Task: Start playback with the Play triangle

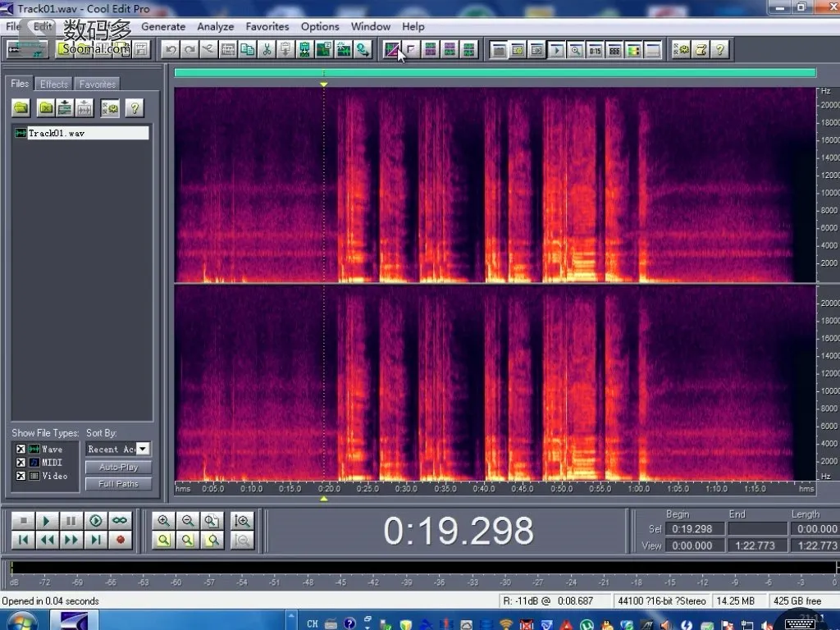Action: (x=47, y=520)
